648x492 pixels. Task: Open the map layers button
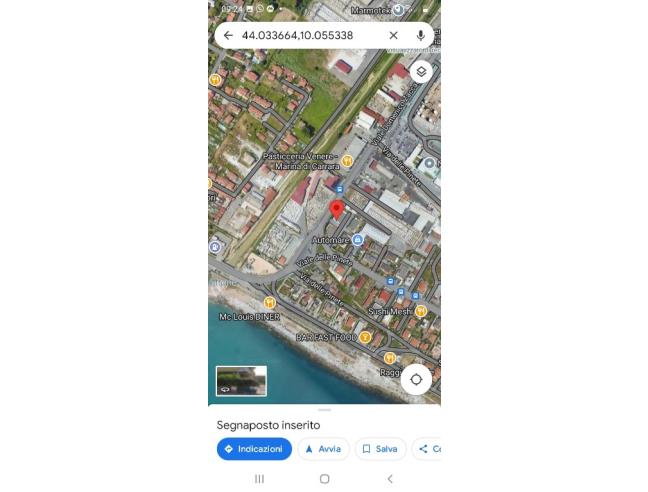(x=421, y=72)
